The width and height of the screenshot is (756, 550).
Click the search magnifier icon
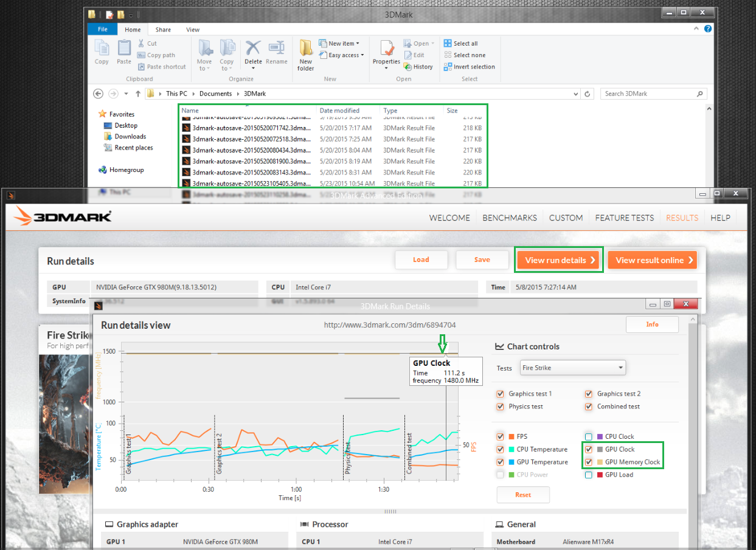pyautogui.click(x=700, y=94)
